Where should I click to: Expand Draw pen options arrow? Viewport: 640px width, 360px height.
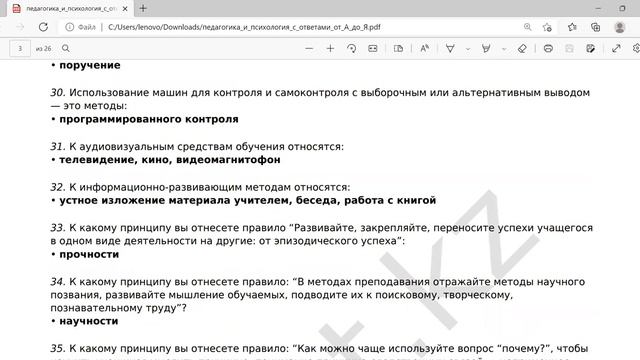tap(468, 49)
